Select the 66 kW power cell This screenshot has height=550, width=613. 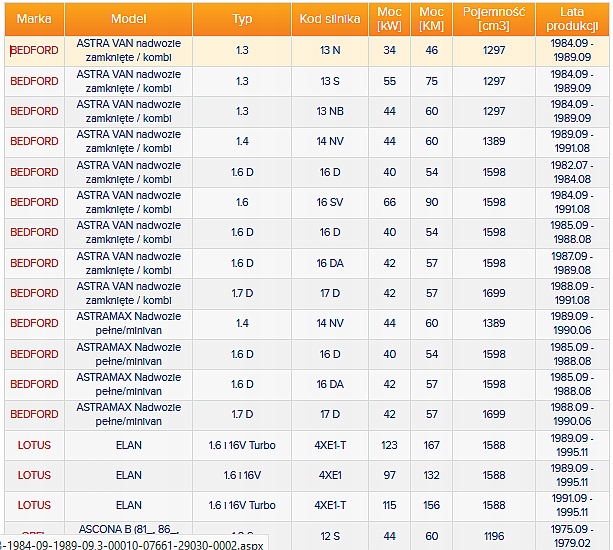pos(389,202)
